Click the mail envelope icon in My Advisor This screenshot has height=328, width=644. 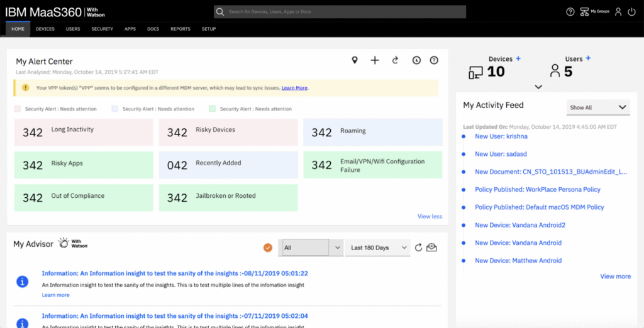[x=431, y=248]
